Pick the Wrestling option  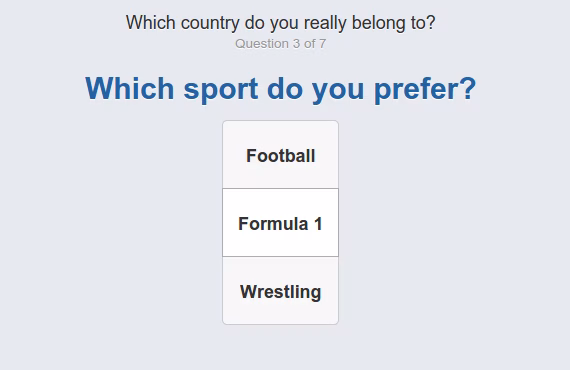pyautogui.click(x=280, y=290)
